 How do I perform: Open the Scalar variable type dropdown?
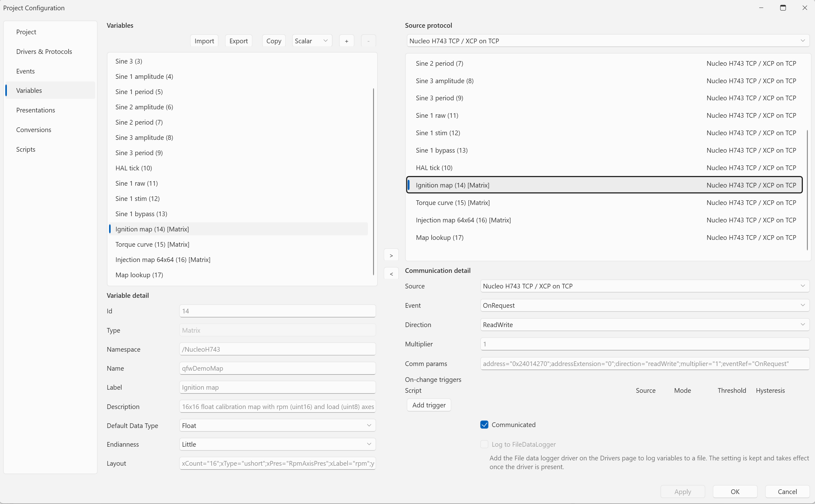click(x=312, y=41)
